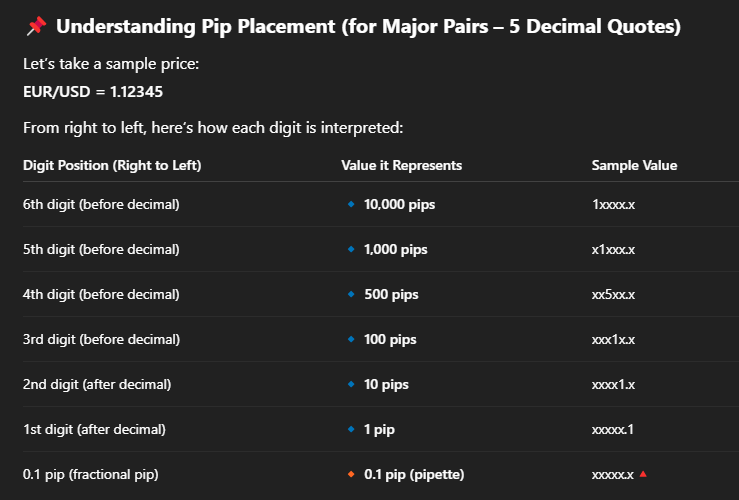Click the 0.1 pip (fractional pip) cell
Viewport: 739px width, 500px height.
tap(90, 474)
